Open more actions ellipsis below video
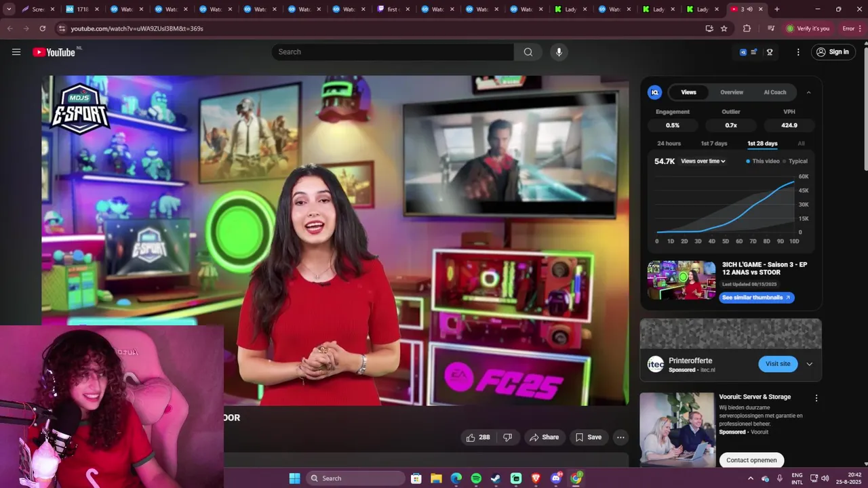 [x=620, y=437]
